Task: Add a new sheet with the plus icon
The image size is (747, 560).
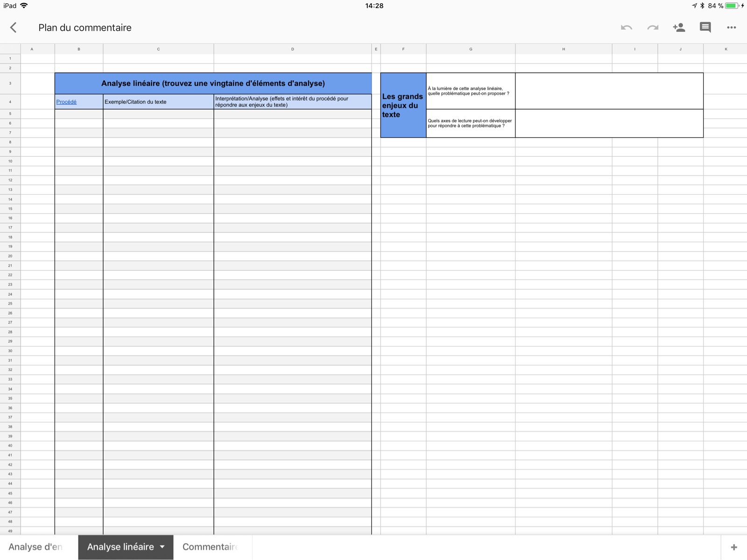Action: click(734, 547)
